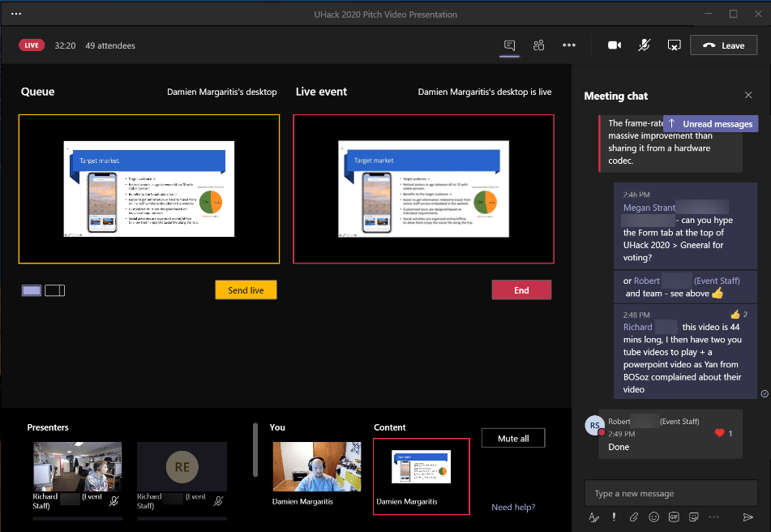Open the emoji picker
The image size is (771, 532).
click(654, 517)
